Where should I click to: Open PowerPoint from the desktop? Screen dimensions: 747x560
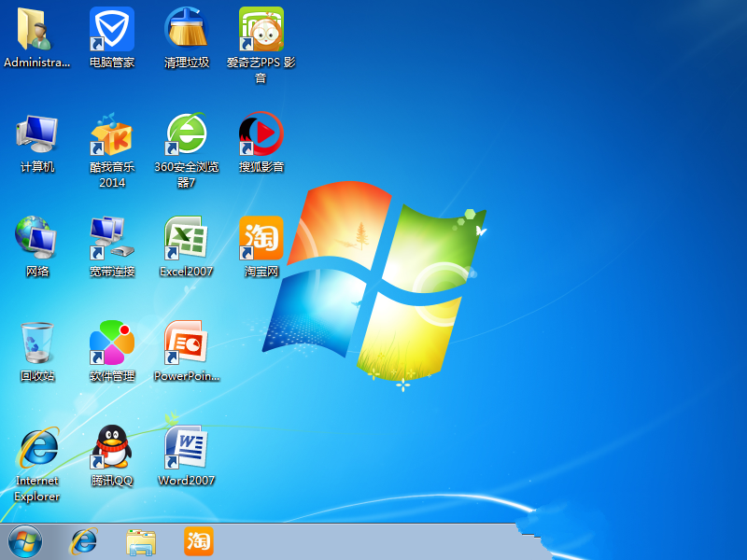[x=187, y=345]
